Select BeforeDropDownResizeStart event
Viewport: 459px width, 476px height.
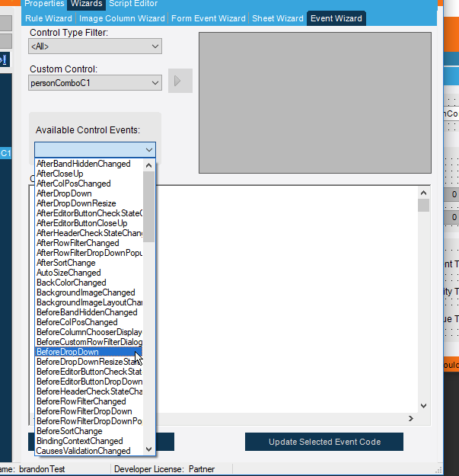point(88,362)
